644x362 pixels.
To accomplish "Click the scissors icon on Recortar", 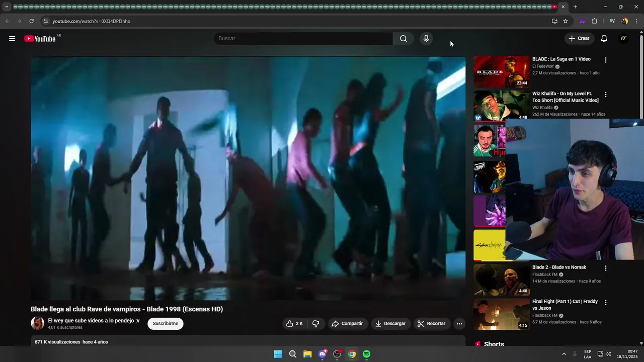I will pos(421,324).
